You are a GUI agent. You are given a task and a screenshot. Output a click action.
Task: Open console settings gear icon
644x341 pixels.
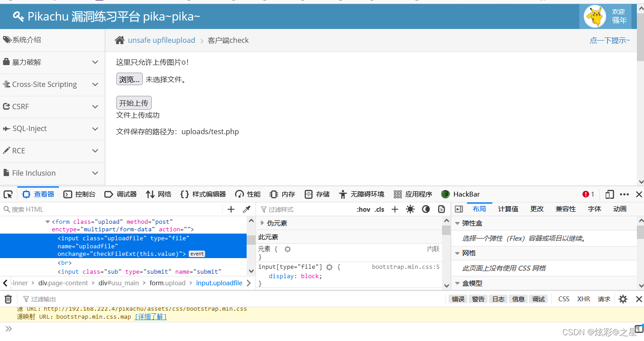tap(623, 299)
